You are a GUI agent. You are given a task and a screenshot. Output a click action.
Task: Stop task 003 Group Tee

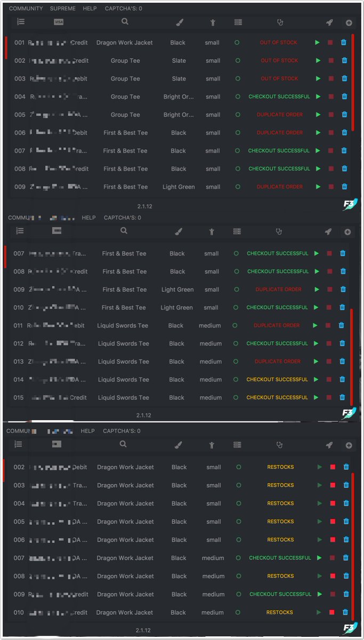coord(331,78)
